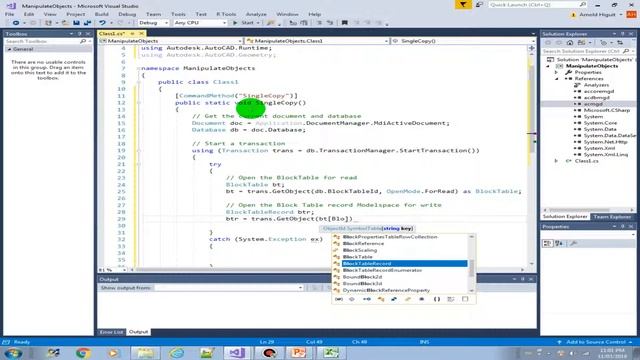Click the Toolbox search magnifier icon

83,41
